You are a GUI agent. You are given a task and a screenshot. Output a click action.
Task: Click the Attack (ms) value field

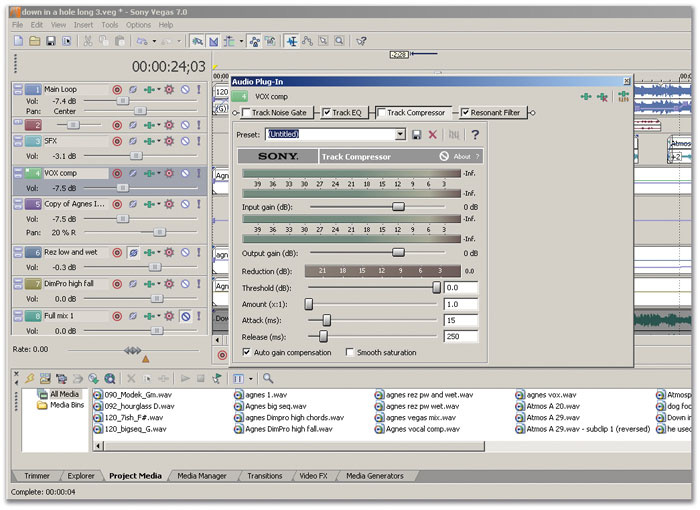coord(460,320)
